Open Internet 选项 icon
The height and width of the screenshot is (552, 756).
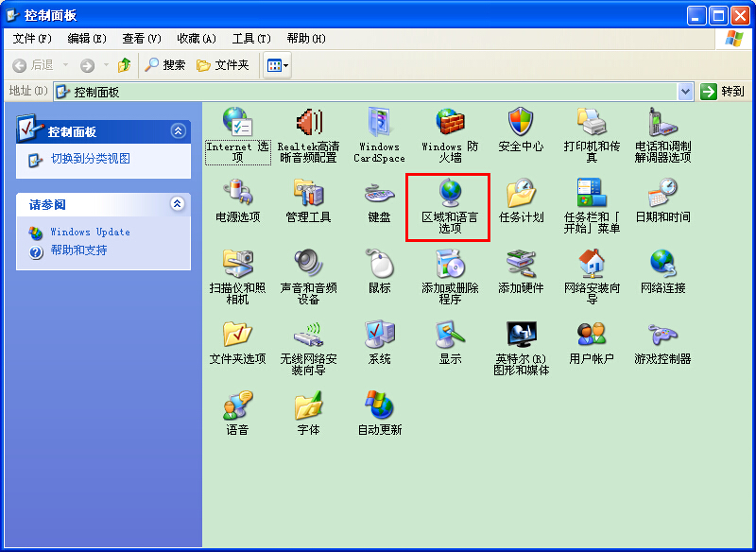237,122
